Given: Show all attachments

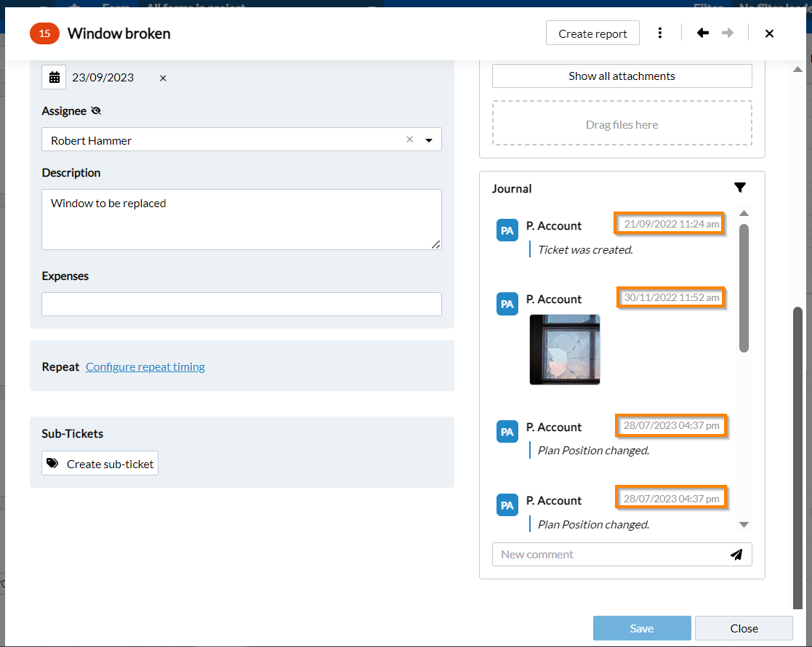Looking at the screenshot, I should [622, 76].
